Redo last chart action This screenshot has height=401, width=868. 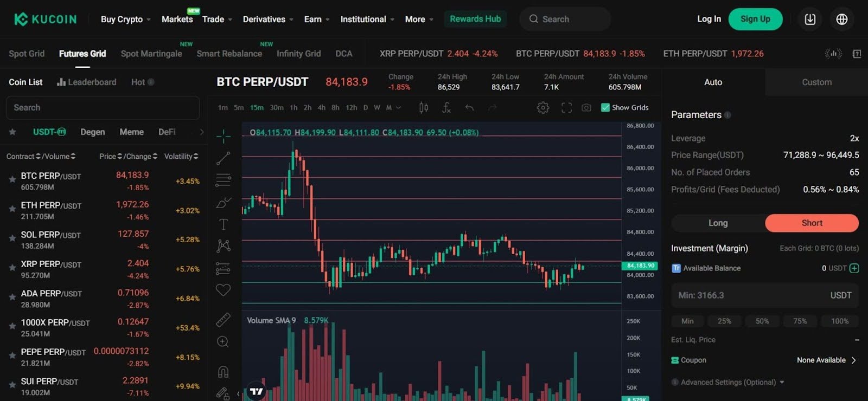[492, 108]
